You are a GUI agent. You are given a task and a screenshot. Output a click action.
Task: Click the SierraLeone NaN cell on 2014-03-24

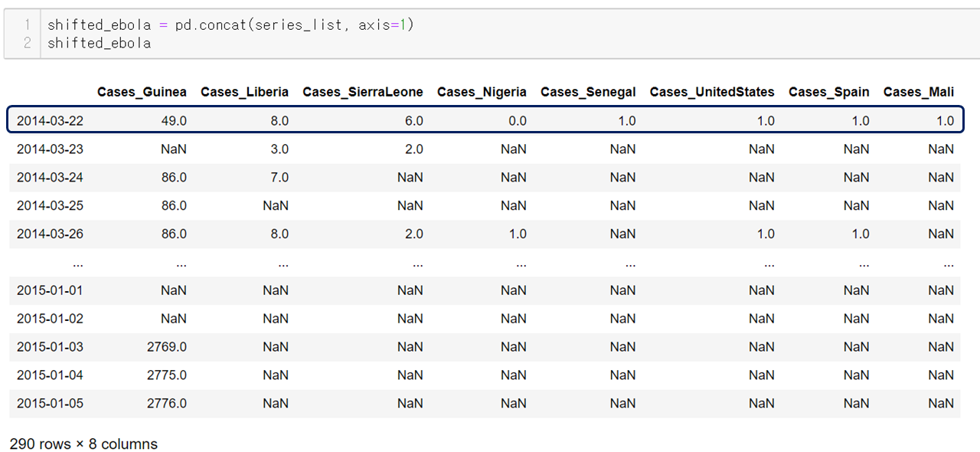coord(410,178)
